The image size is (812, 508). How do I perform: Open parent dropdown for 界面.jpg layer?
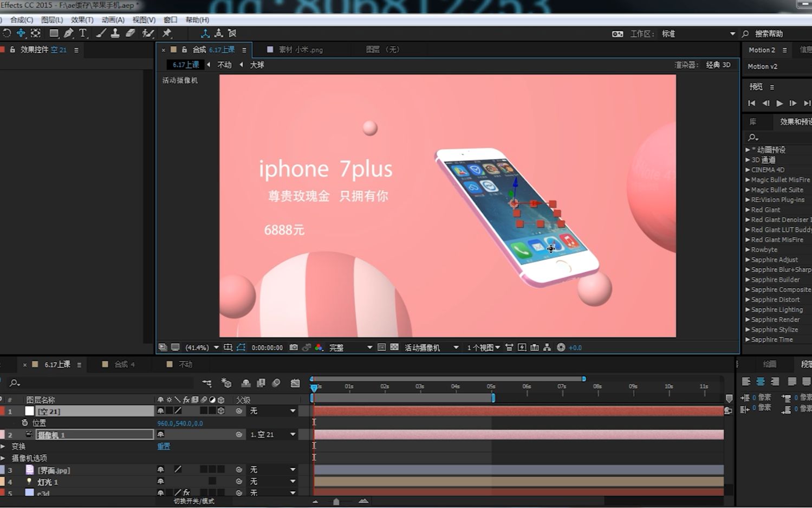point(273,470)
